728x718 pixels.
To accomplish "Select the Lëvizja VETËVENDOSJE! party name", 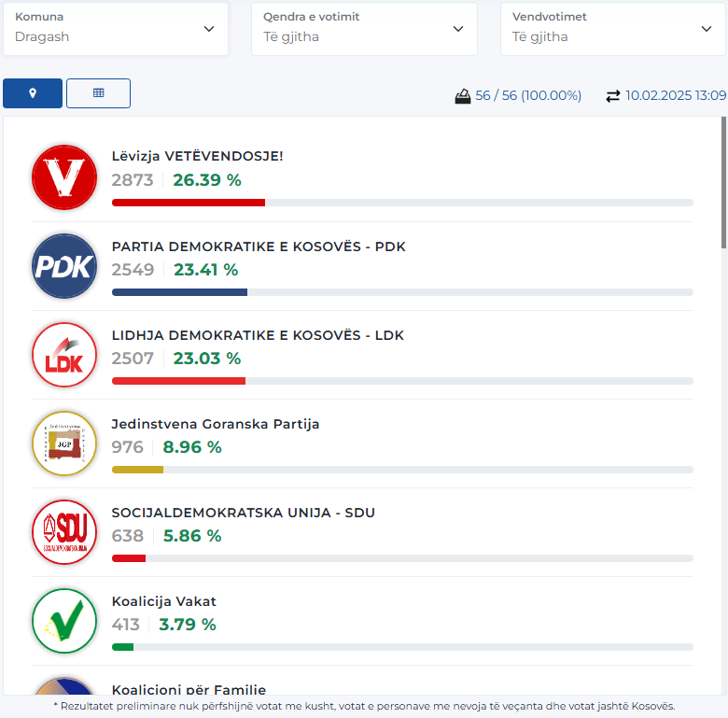I will [x=197, y=156].
